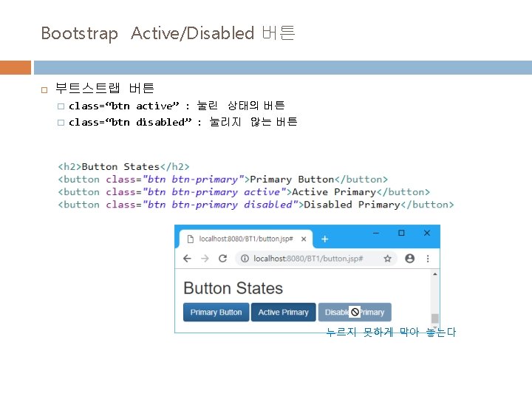Maximize the browser window
This screenshot has width=532, height=399.
click(401, 233)
